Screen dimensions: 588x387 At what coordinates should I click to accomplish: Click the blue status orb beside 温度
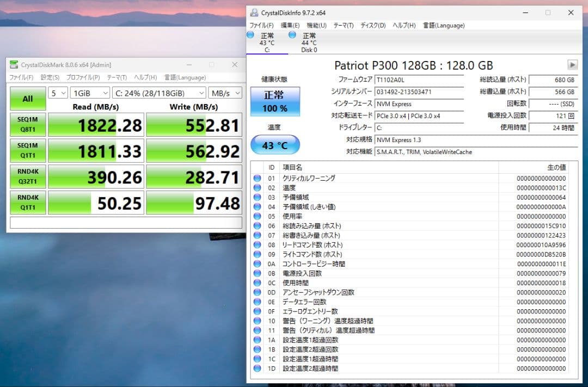click(x=256, y=187)
